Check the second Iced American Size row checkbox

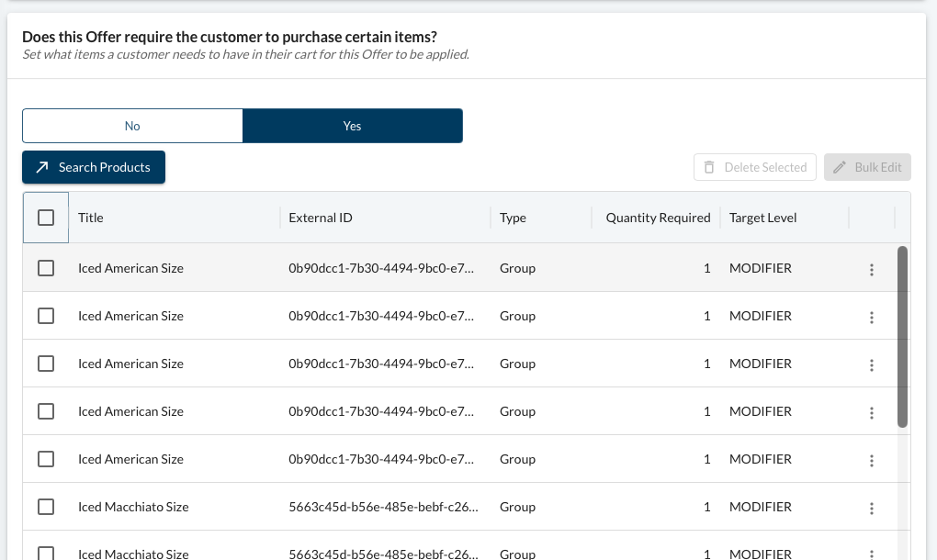pyautogui.click(x=46, y=316)
